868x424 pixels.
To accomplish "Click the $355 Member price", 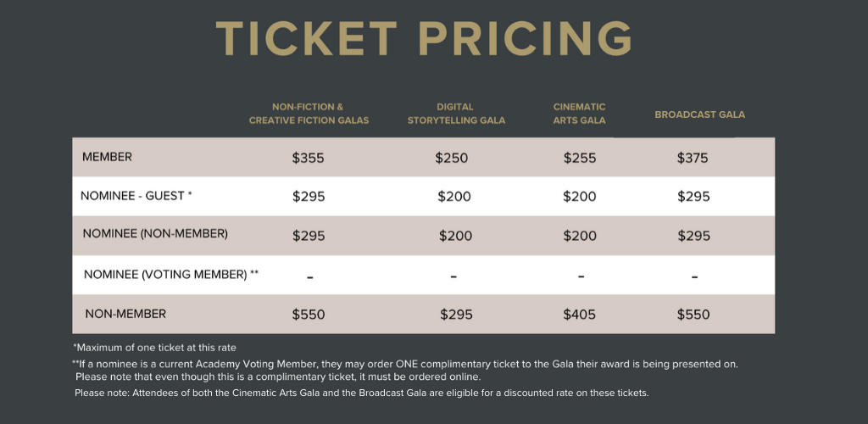I will pos(308,159).
